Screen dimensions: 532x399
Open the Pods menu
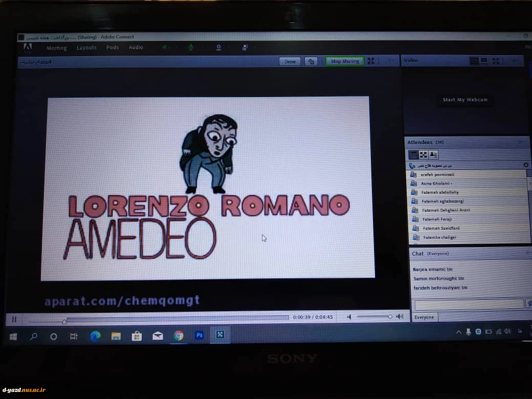[x=113, y=47]
